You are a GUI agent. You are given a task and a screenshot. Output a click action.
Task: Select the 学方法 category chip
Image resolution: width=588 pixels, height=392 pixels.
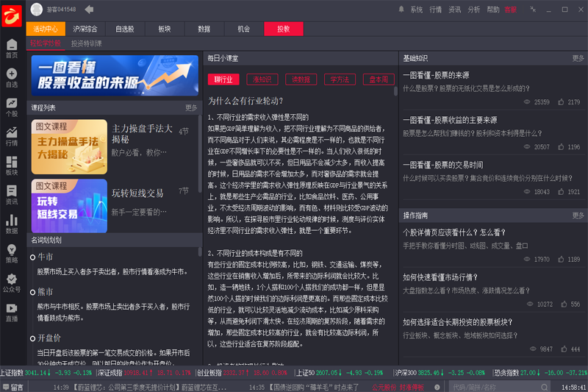pos(340,79)
